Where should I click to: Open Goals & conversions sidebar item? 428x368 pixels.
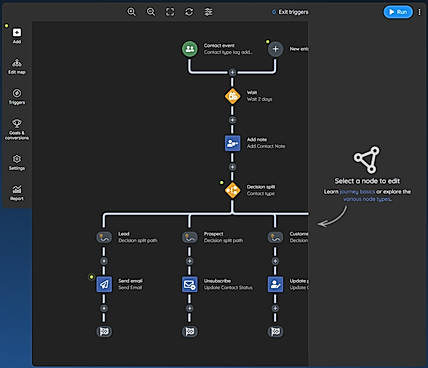[17, 129]
